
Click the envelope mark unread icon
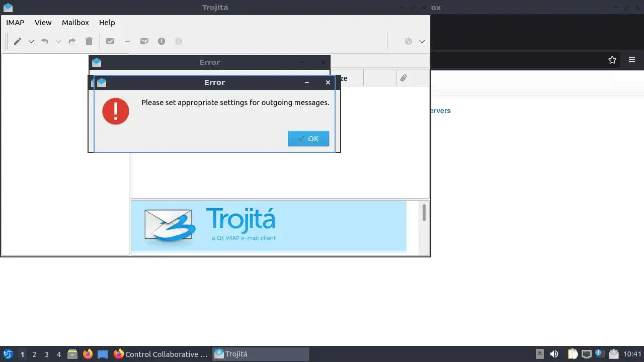[144, 41]
